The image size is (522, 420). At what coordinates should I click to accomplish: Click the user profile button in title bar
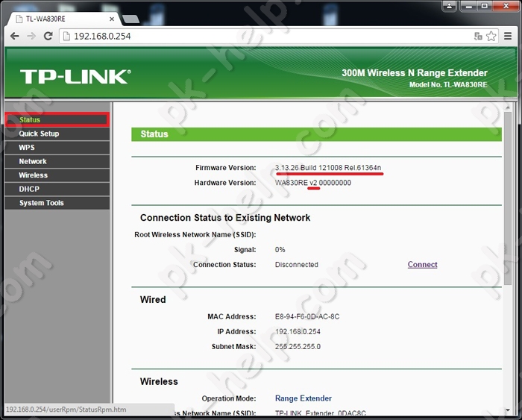450,6
